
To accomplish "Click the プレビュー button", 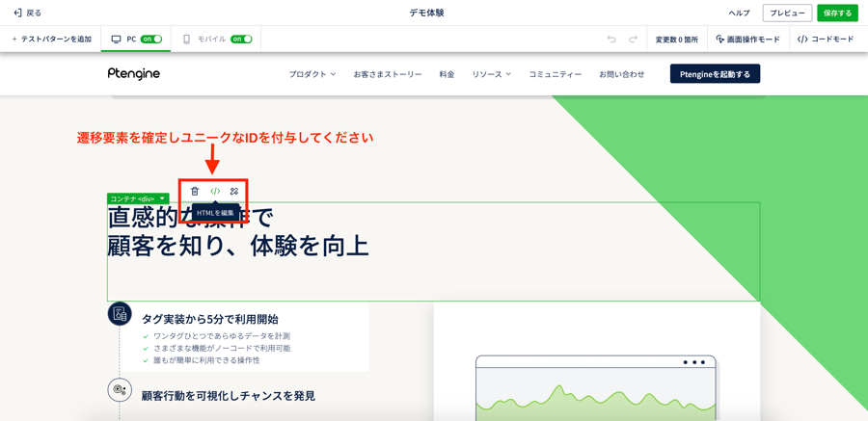I will point(787,13).
